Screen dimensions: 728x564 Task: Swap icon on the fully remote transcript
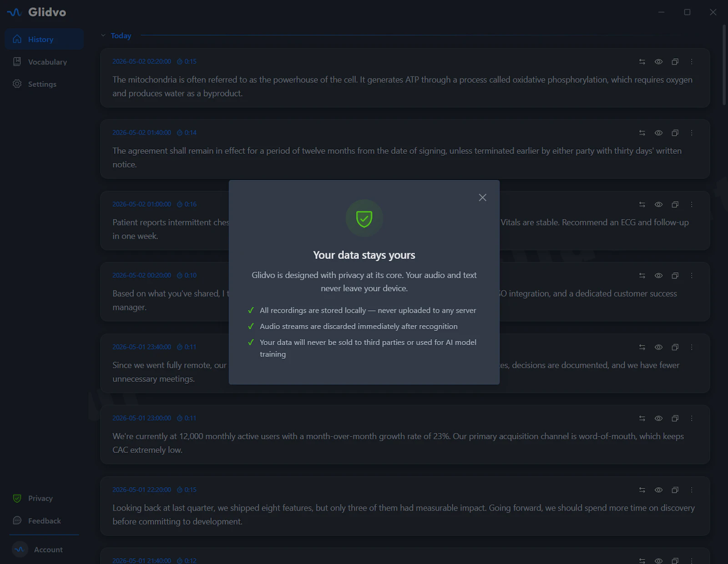(642, 347)
